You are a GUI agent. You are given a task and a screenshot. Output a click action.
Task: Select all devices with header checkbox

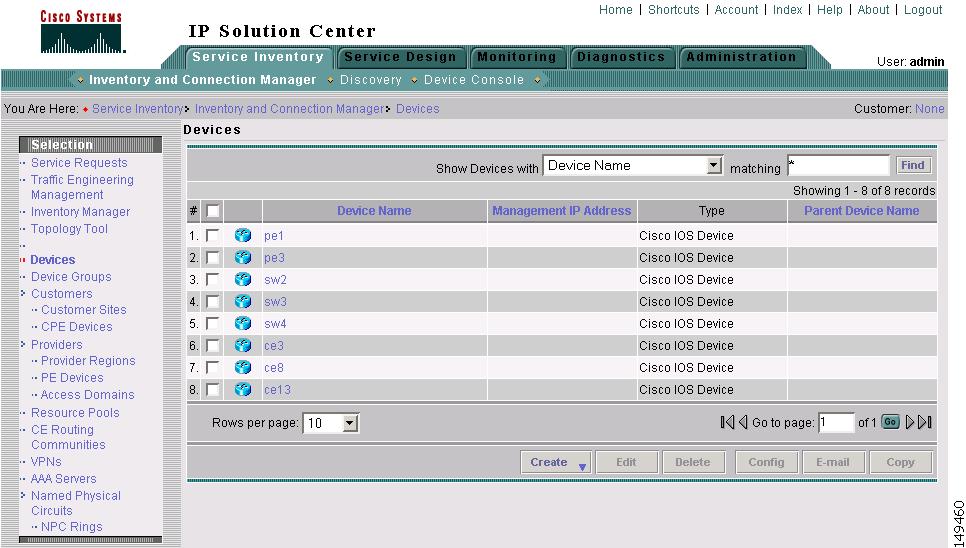coord(213,211)
